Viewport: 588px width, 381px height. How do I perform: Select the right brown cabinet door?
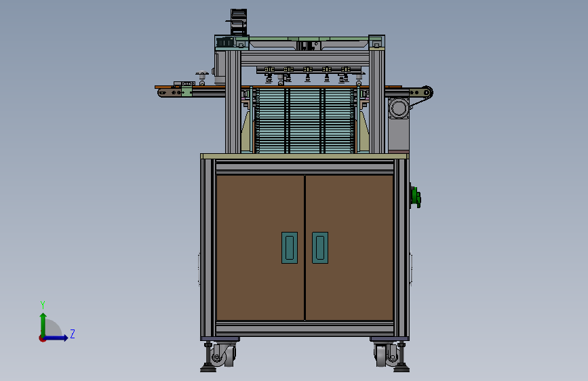click(349, 247)
